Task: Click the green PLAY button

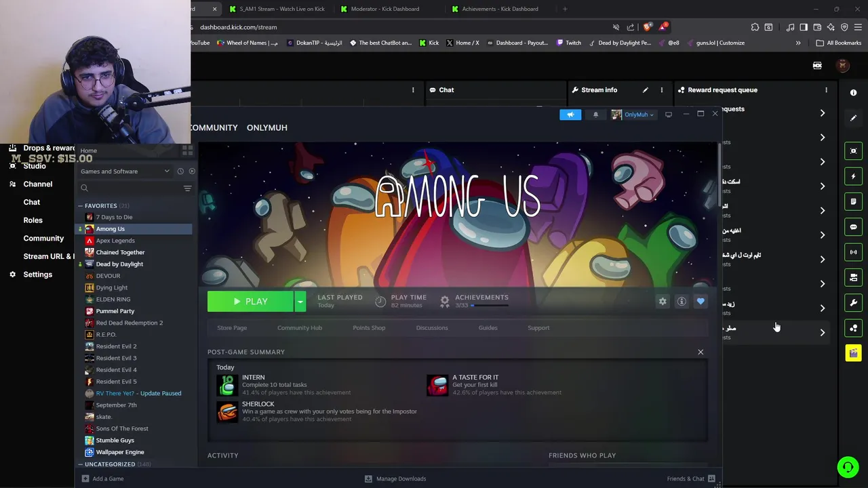Action: (x=250, y=302)
